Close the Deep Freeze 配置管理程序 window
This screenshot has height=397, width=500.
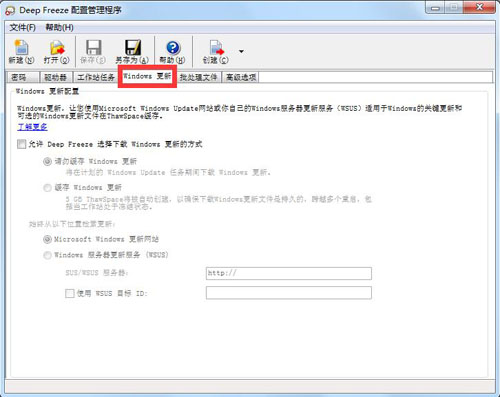(x=479, y=7)
